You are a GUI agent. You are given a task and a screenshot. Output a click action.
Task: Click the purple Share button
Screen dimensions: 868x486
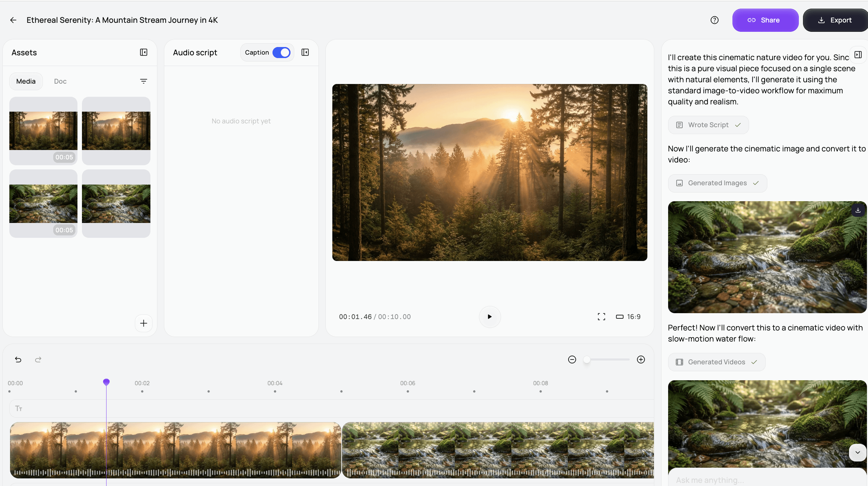(765, 20)
